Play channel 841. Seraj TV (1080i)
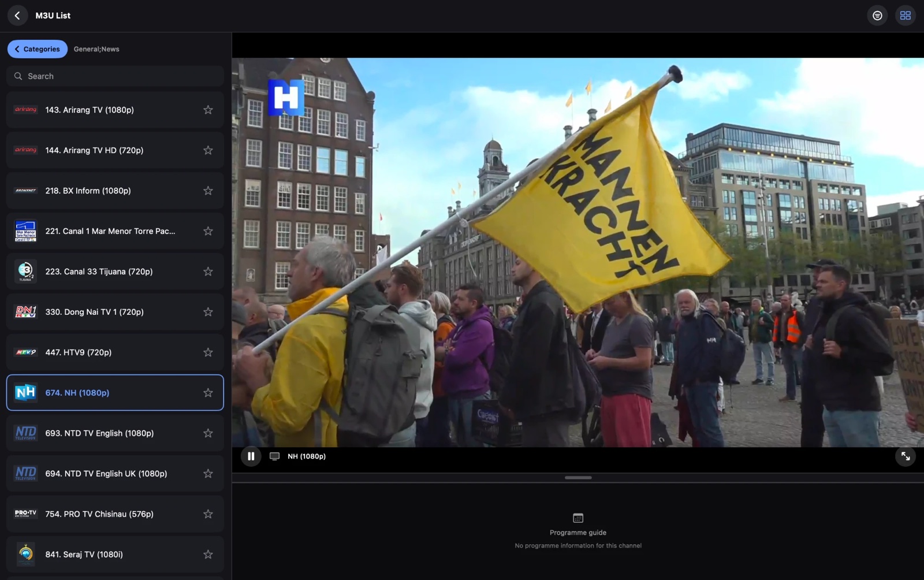The image size is (924, 580). [x=115, y=555]
